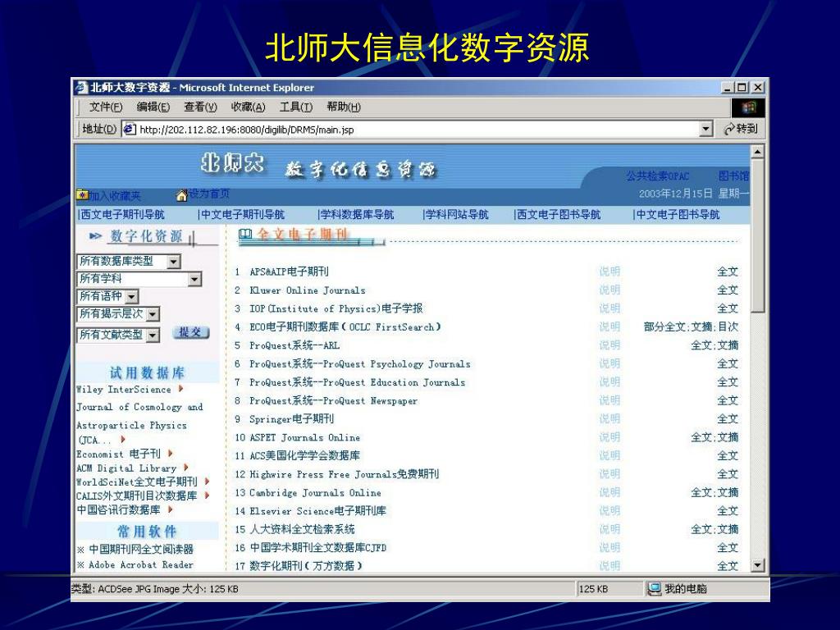The height and width of the screenshot is (630, 840).
Task: Click red arrow next to Economist 电子刊
Action: point(170,453)
